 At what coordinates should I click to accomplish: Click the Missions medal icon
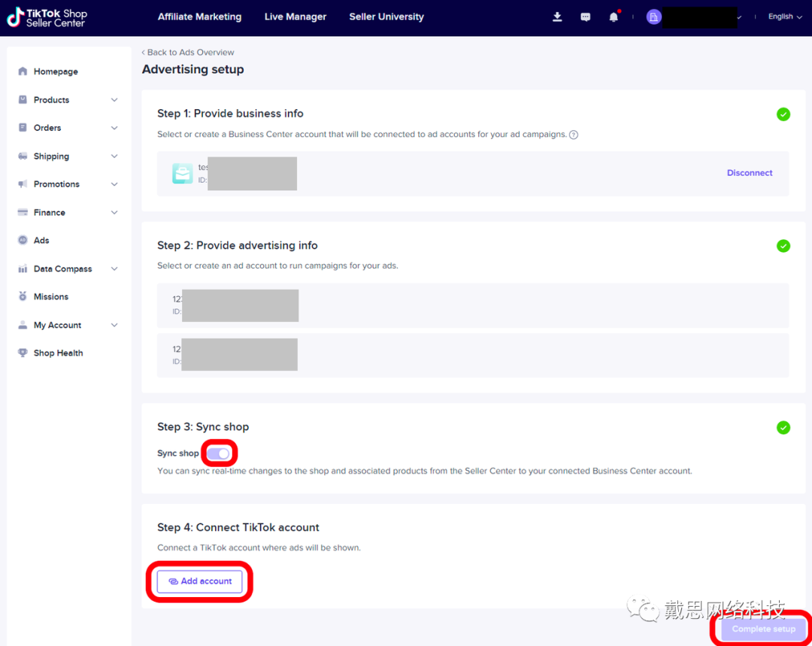(x=23, y=296)
